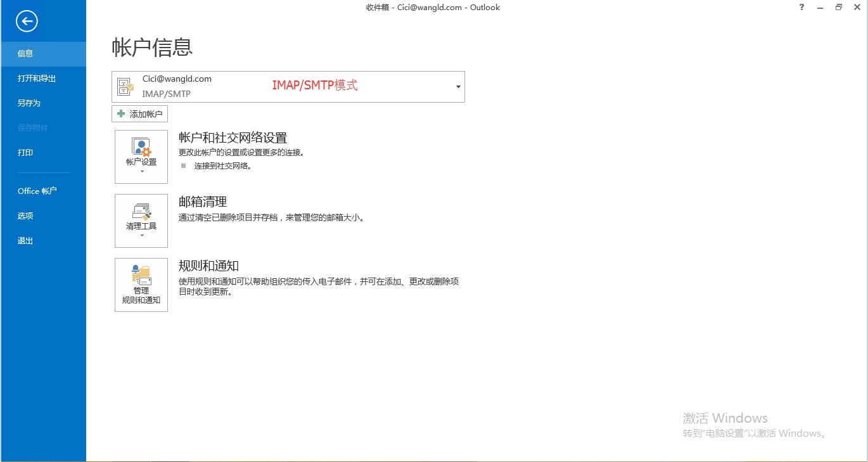
Task: Click the 清理工具 mailbox broom icon
Action: point(141,211)
